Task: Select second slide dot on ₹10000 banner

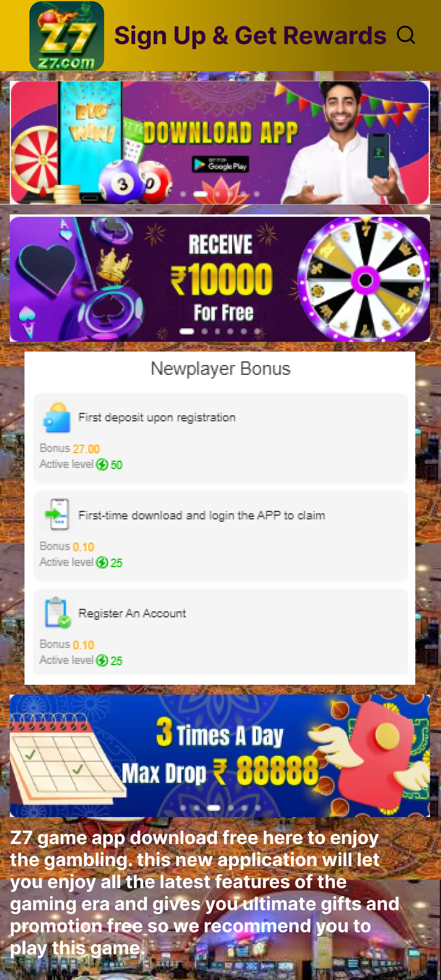Action: coord(205,332)
